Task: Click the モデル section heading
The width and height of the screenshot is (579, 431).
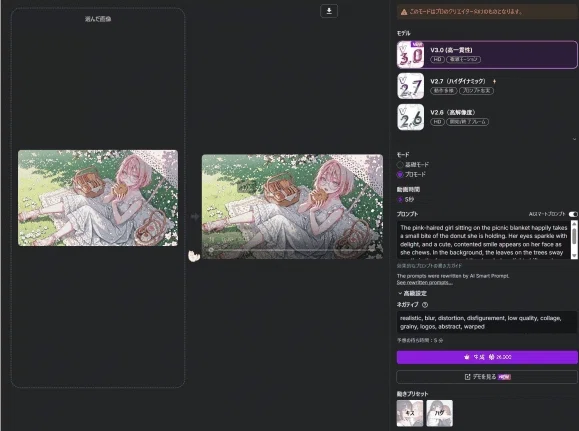Action: pyautogui.click(x=404, y=33)
